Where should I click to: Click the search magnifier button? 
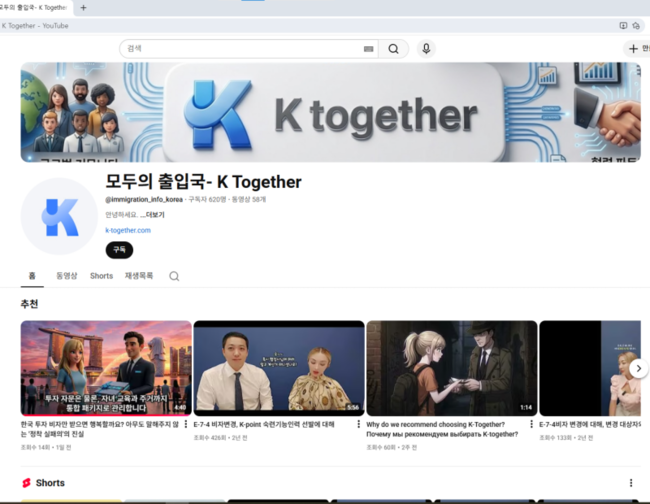[393, 48]
